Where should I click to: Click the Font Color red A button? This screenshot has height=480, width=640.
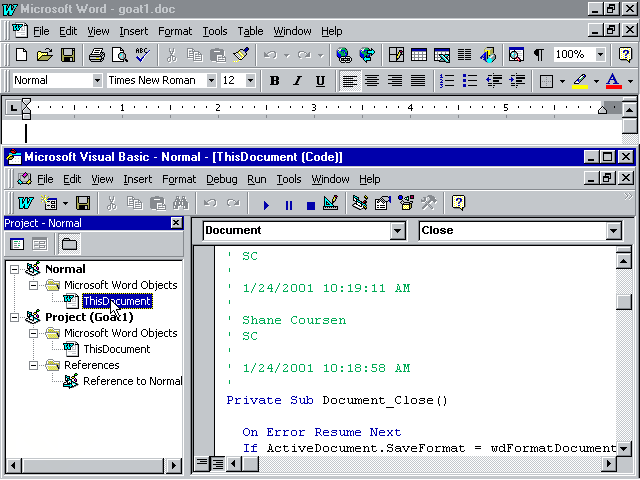pyautogui.click(x=613, y=80)
